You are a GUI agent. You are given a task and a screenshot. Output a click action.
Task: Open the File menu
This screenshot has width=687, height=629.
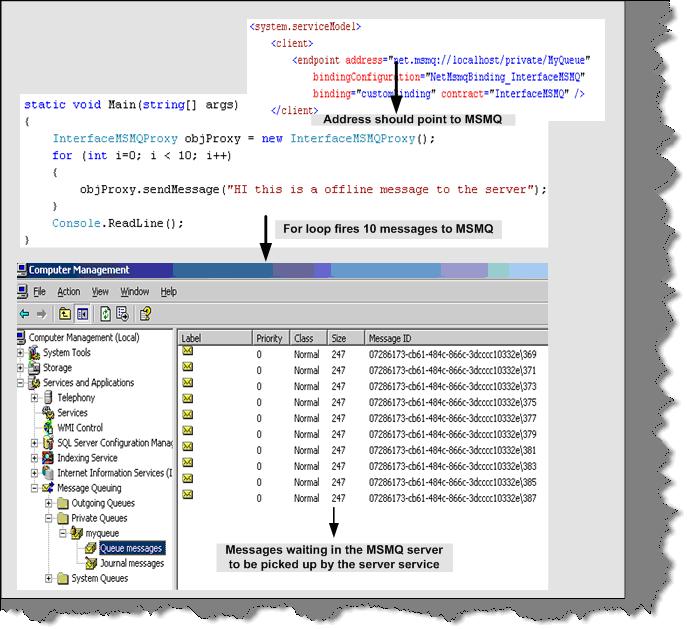click(x=39, y=292)
